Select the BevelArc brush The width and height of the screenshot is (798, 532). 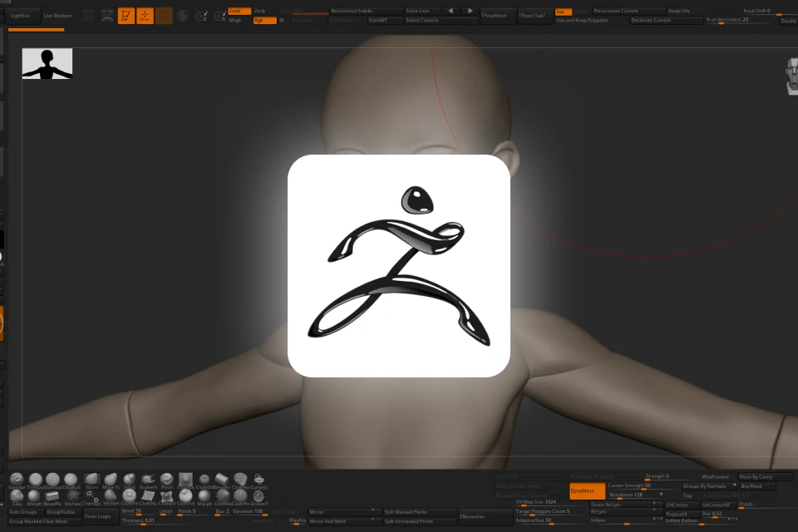click(x=221, y=479)
